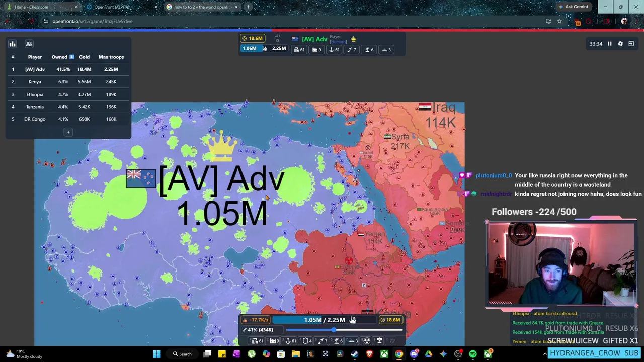Pause the game
Image resolution: width=644 pixels, height=362 pixels.
coord(609,44)
